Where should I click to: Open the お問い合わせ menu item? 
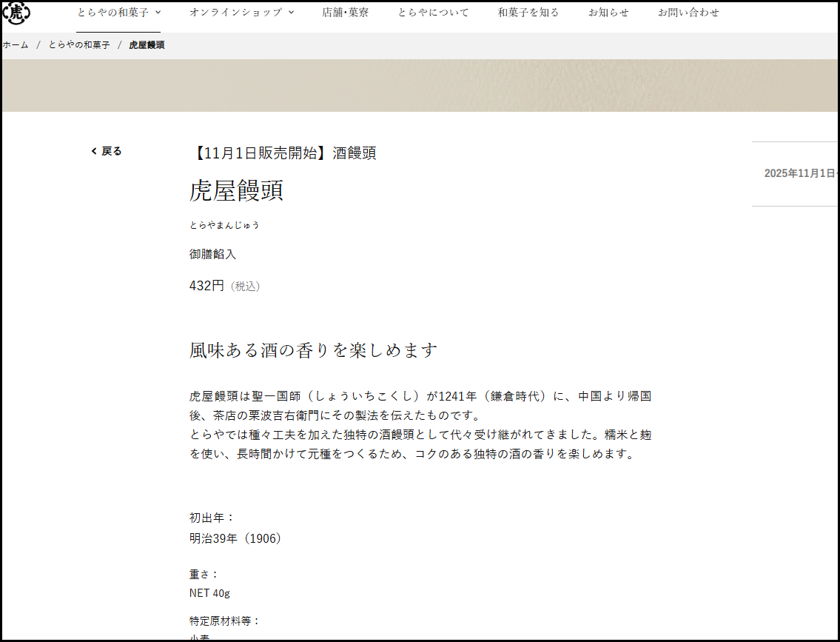point(688,13)
